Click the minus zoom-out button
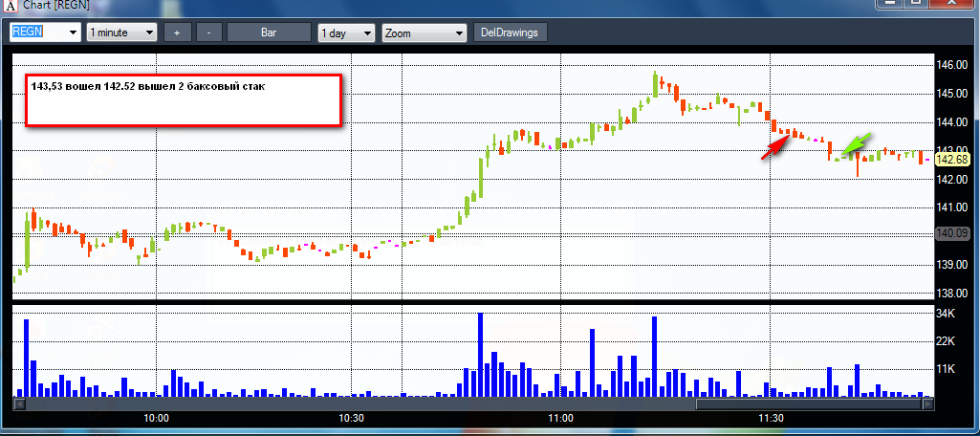This screenshot has width=980, height=436. [208, 33]
